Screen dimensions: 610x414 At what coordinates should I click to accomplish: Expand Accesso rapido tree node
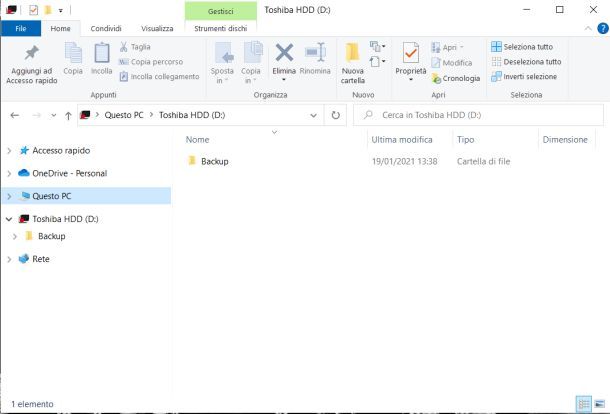click(9, 151)
